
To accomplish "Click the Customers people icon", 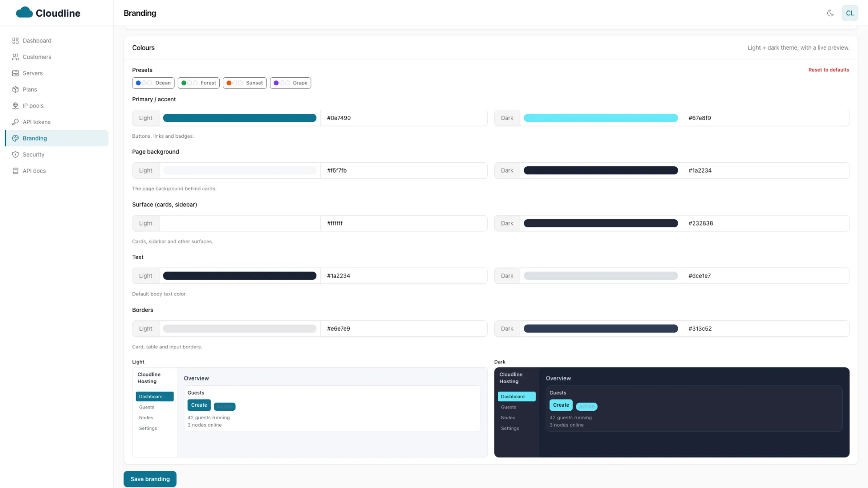I will click(x=15, y=57).
